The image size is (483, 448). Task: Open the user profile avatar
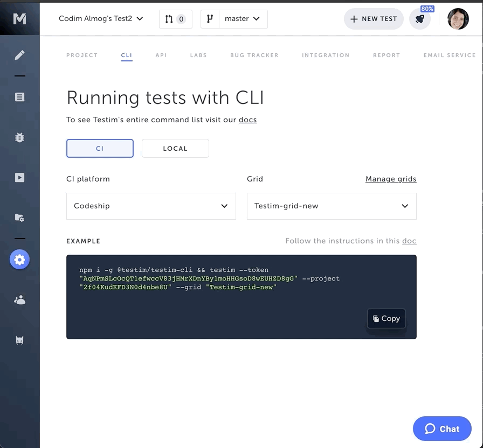tap(458, 19)
